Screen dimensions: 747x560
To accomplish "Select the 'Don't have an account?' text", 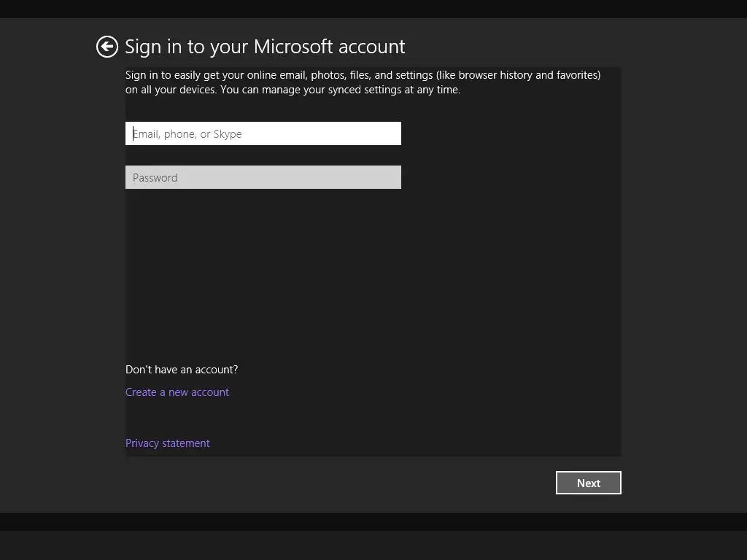I will (182, 370).
